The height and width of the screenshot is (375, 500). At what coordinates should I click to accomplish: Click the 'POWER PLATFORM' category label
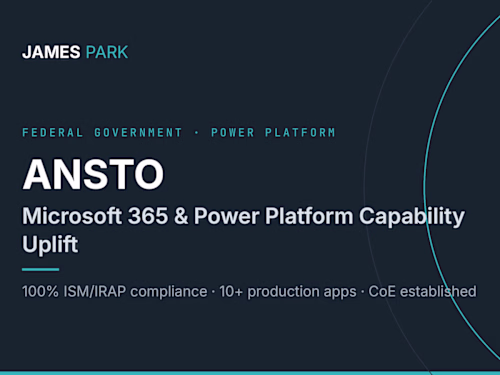pos(273,133)
